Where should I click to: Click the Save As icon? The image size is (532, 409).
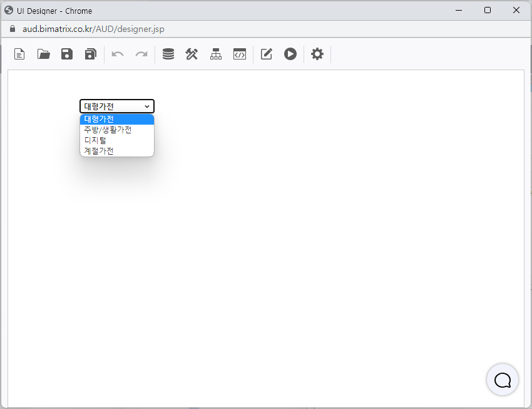coord(91,54)
